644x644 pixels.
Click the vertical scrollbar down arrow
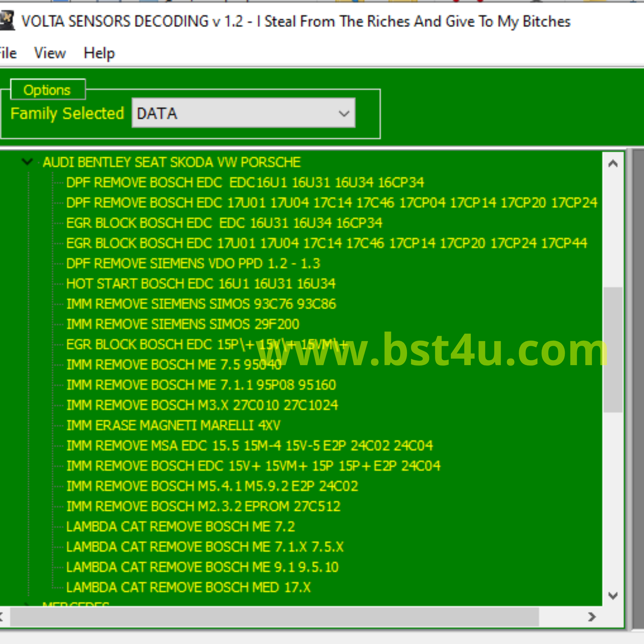point(613,596)
